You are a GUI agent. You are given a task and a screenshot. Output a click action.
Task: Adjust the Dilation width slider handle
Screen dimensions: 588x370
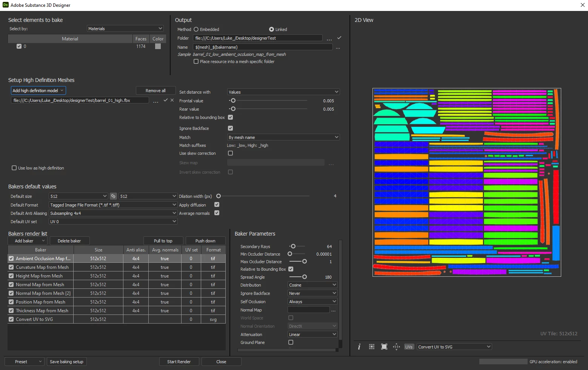point(219,196)
